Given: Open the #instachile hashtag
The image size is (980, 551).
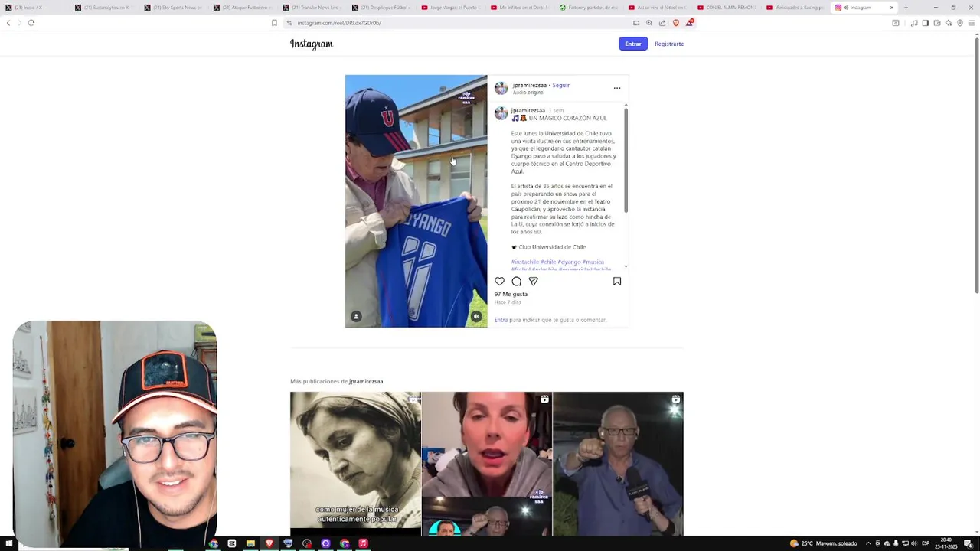Looking at the screenshot, I should coord(525,262).
